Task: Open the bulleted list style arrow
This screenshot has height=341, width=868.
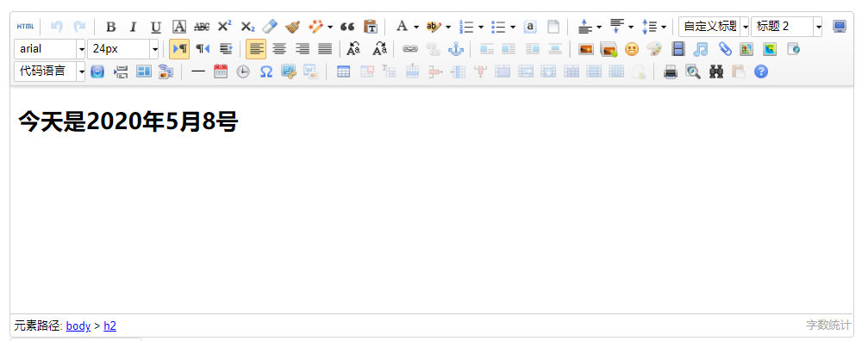Action: coord(513,27)
